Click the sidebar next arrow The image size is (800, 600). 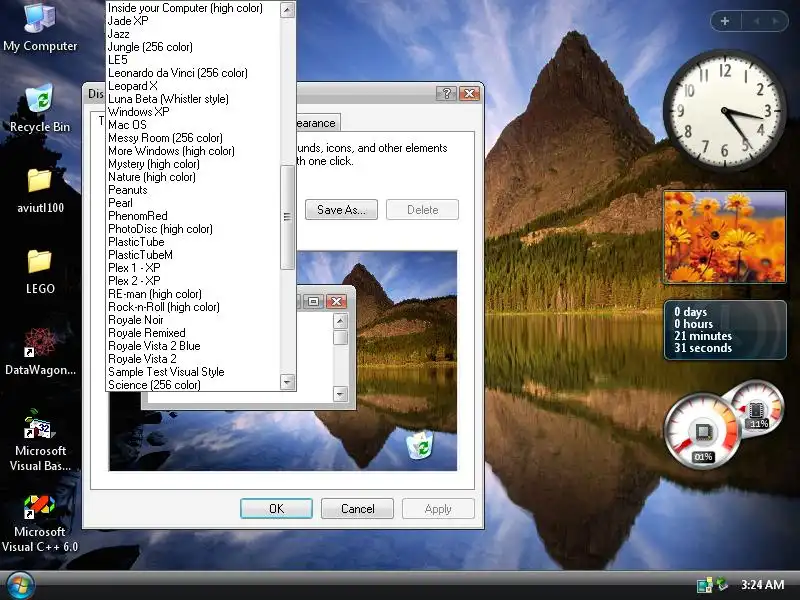776,21
